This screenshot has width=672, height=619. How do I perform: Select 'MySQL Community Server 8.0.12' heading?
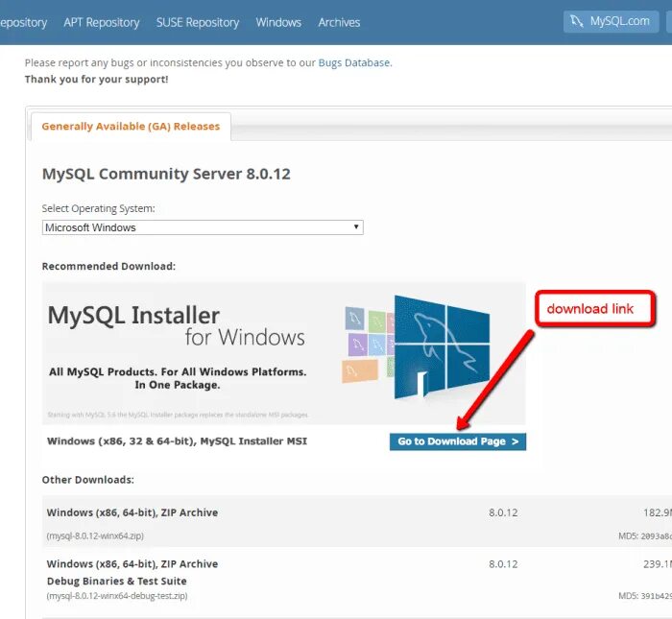coord(166,174)
